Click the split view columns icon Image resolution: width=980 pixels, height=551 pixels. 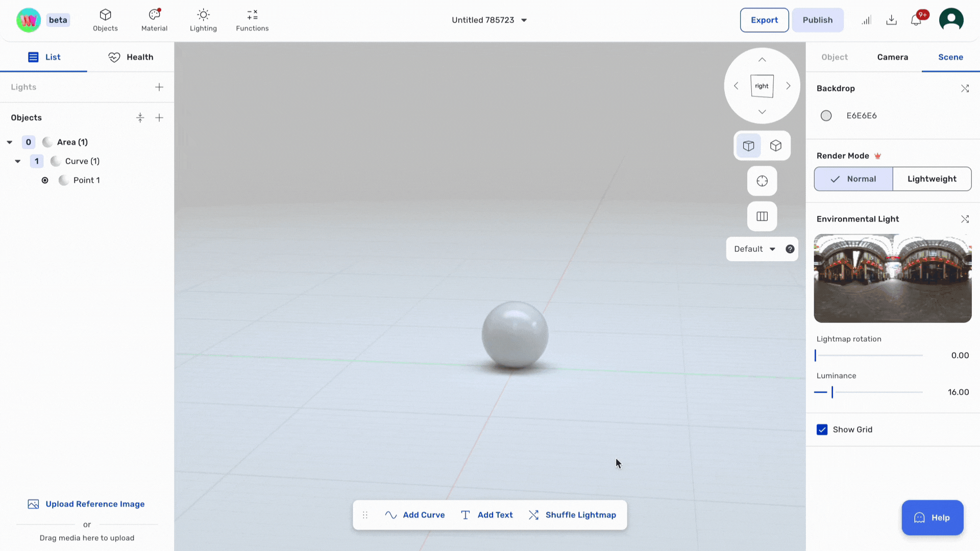pos(762,216)
